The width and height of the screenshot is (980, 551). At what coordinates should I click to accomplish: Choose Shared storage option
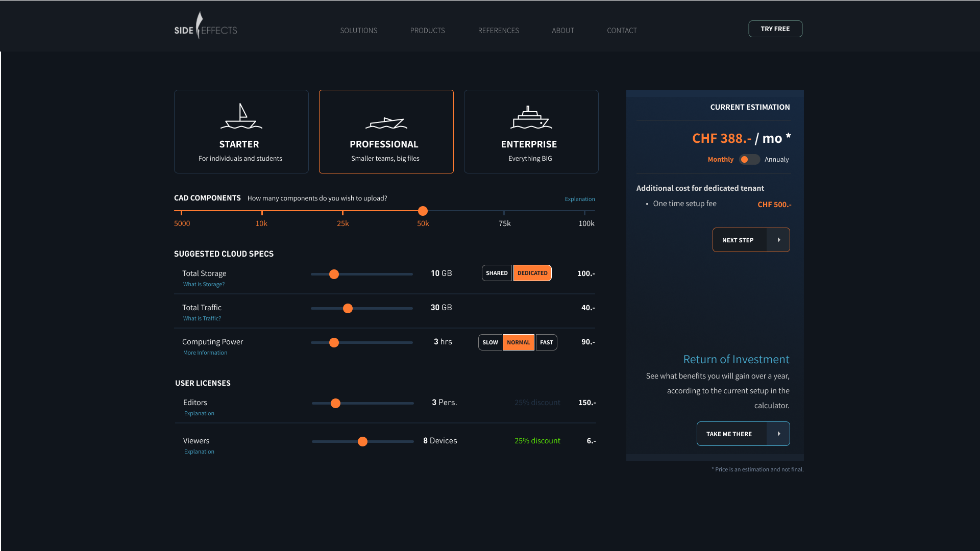tap(496, 273)
